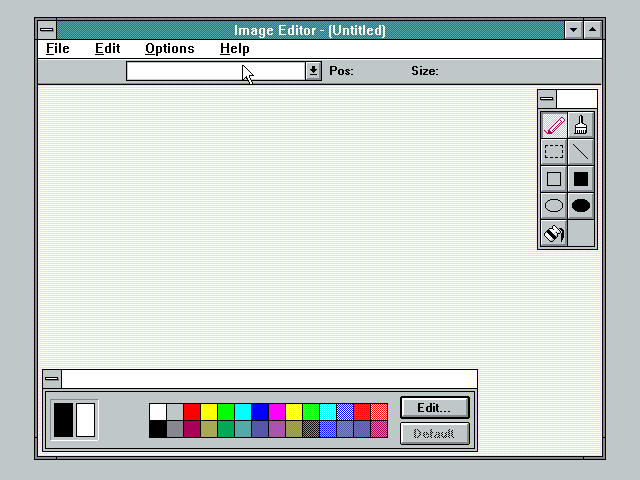Pick the bright green palette swatch

pyautogui.click(x=226, y=412)
